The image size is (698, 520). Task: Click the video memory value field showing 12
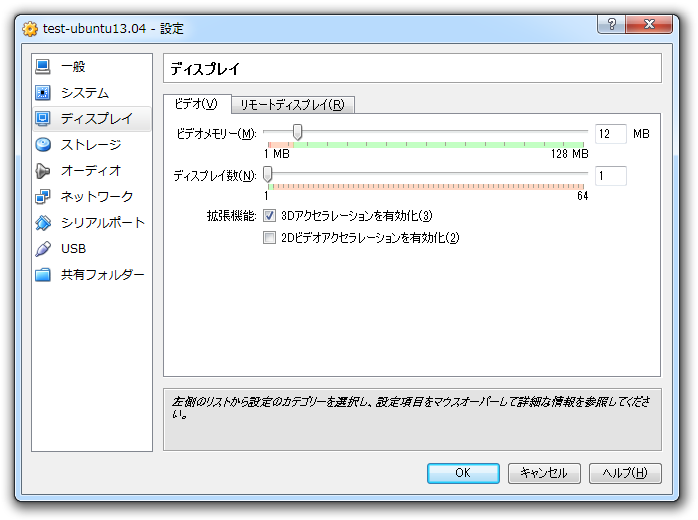611,134
